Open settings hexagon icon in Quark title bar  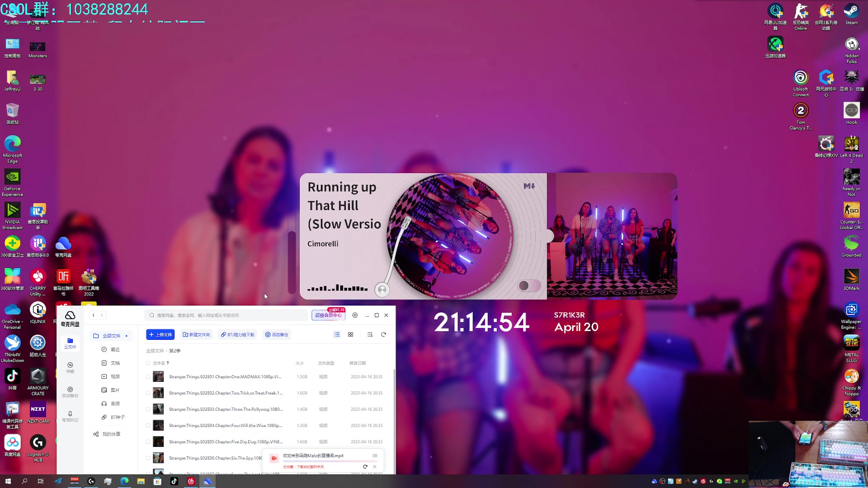tap(355, 315)
